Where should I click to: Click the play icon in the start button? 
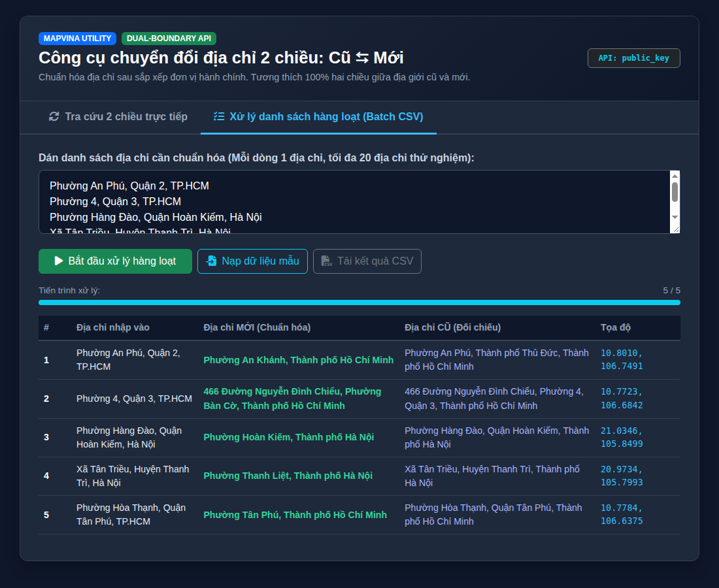coord(59,261)
